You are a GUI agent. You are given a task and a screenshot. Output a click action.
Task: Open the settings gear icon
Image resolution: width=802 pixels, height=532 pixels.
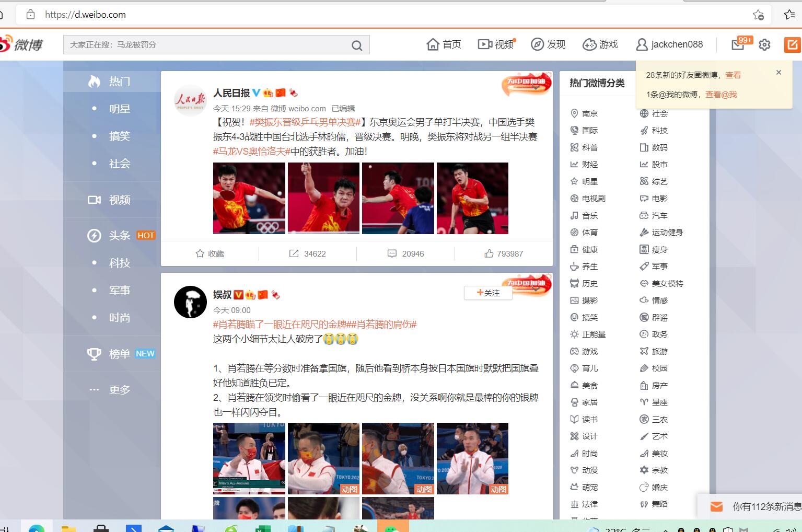click(x=764, y=45)
